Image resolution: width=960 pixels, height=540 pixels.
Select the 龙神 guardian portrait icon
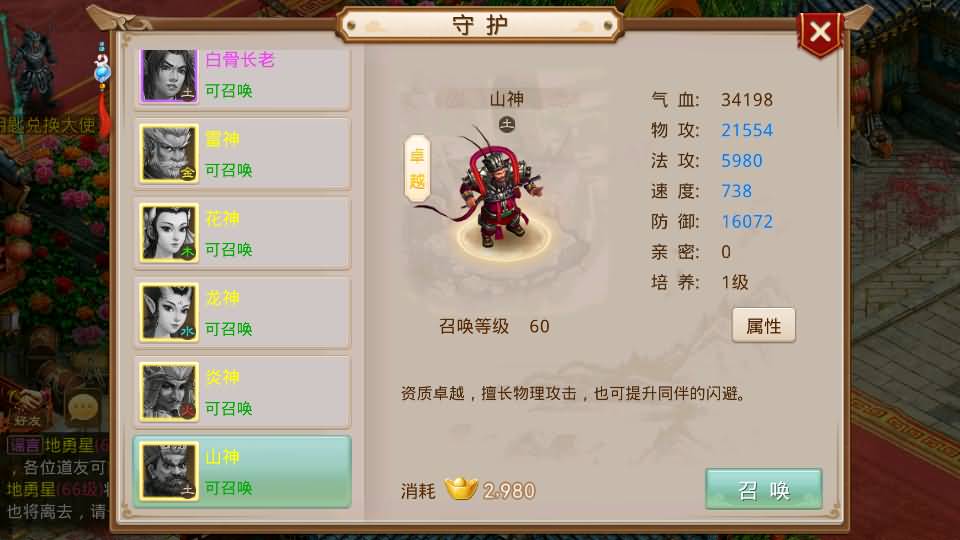(x=170, y=312)
